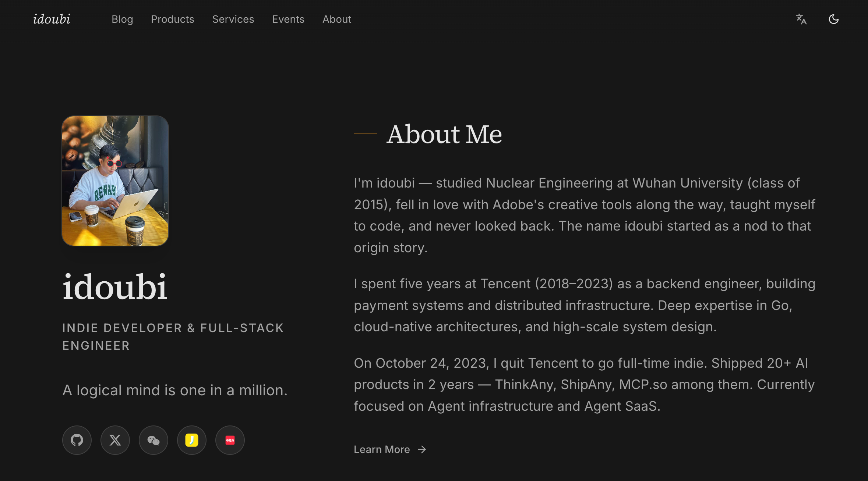Click the Indie Developer subtitle text
868x481 pixels.
point(173,336)
